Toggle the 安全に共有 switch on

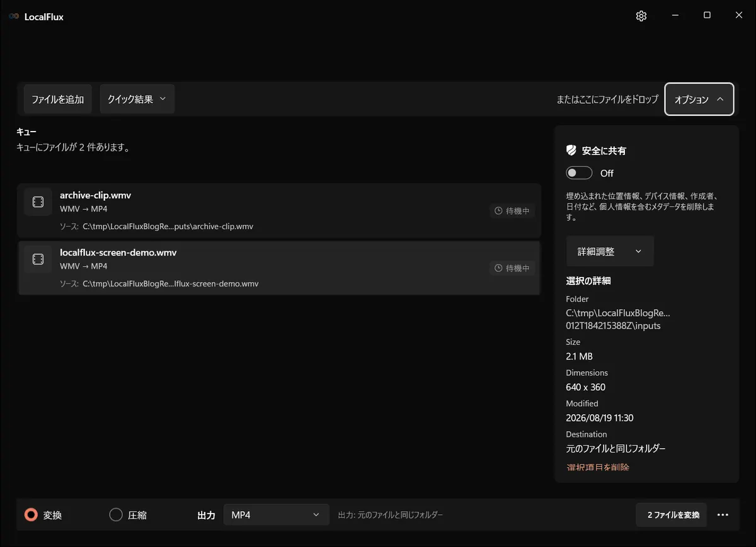(x=580, y=173)
